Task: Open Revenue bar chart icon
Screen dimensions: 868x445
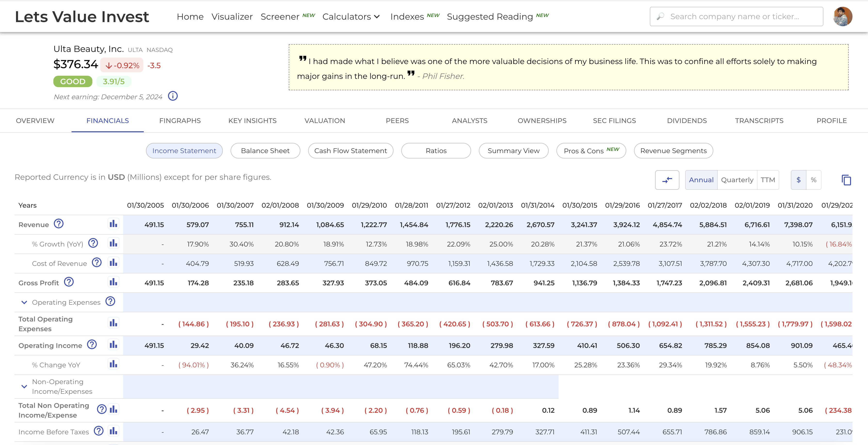Action: 113,224
